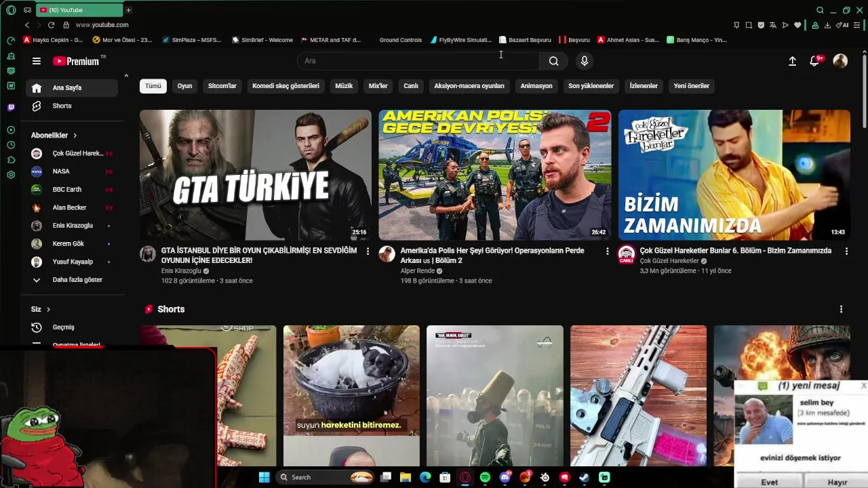This screenshot has width=868, height=488.
Task: Open Bizim Zamanımızda video thumbnail
Action: click(x=734, y=175)
